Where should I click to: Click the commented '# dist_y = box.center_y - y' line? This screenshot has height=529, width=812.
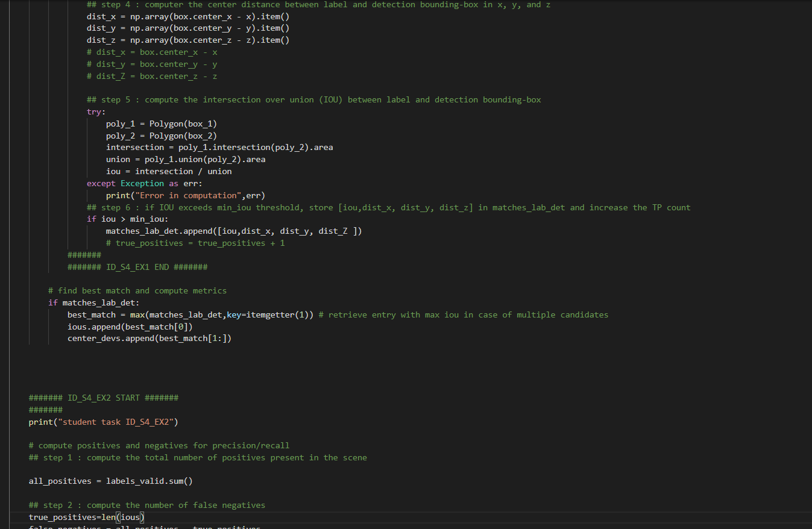(152, 64)
